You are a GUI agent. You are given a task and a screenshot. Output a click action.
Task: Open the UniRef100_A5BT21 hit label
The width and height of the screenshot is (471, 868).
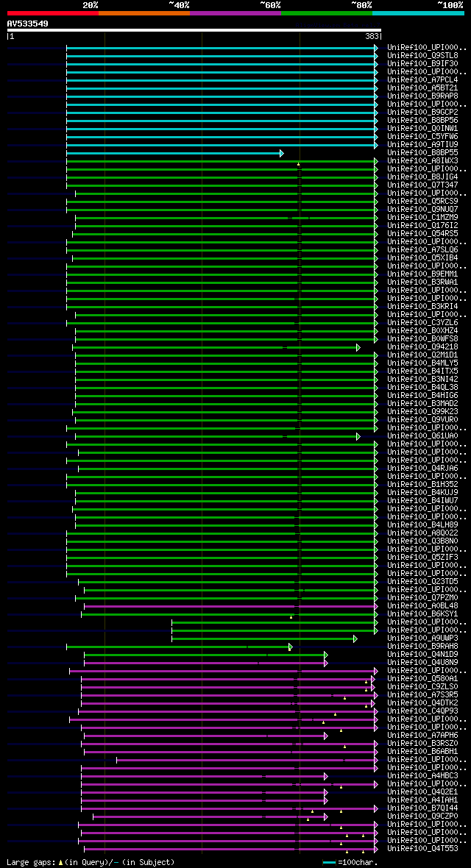click(x=422, y=88)
